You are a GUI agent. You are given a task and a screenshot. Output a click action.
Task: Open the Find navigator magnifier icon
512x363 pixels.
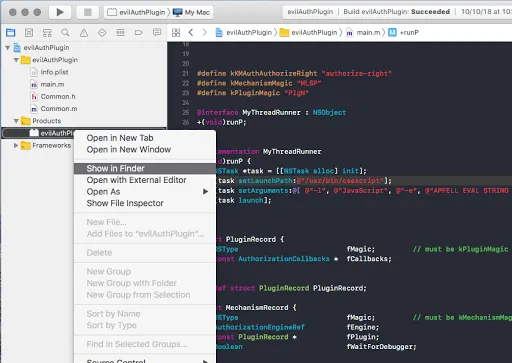point(65,33)
